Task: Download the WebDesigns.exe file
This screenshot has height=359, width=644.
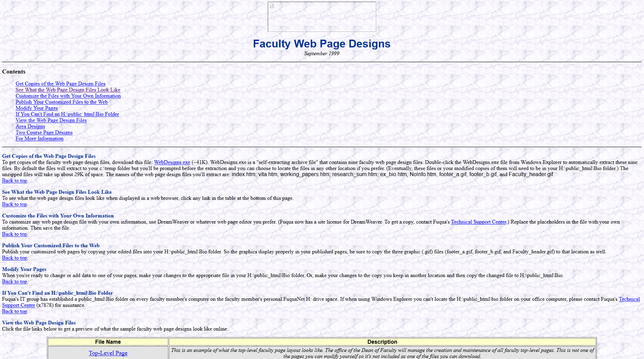Action: click(x=172, y=162)
